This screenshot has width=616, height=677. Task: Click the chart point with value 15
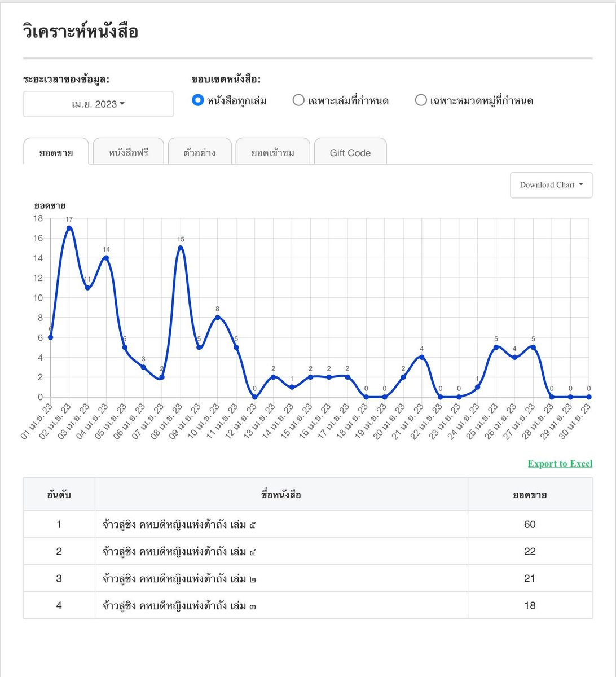pos(181,248)
